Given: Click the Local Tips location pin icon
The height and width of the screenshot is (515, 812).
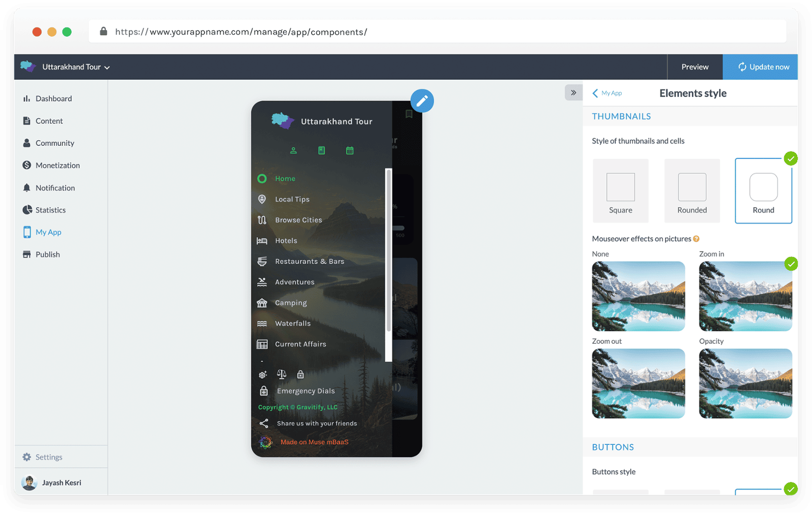Looking at the screenshot, I should 262,199.
